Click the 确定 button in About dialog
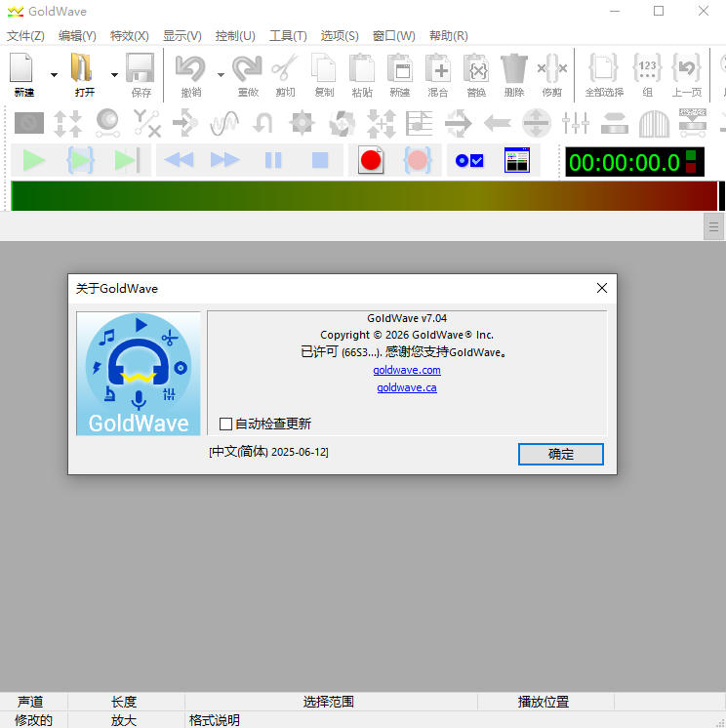Viewport: 726px width, 728px height. tap(561, 454)
